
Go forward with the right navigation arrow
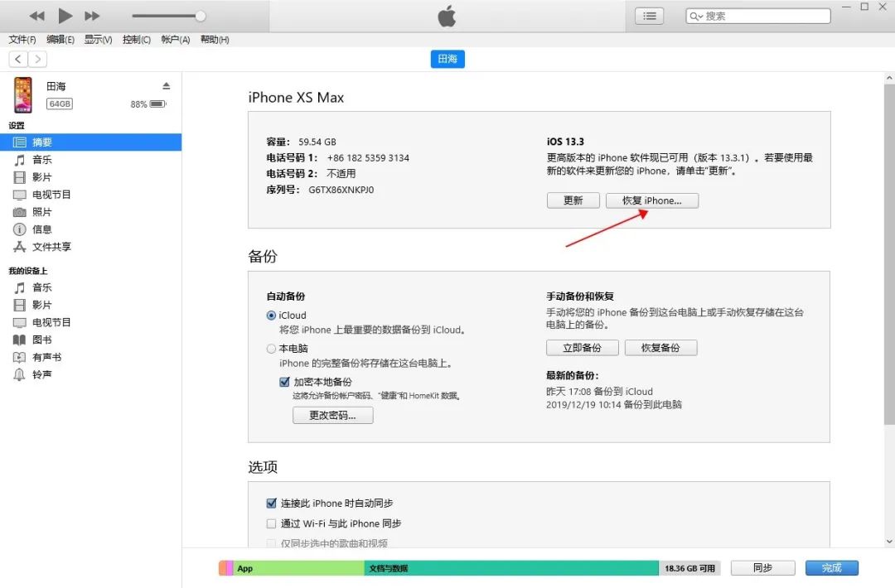tap(37, 59)
